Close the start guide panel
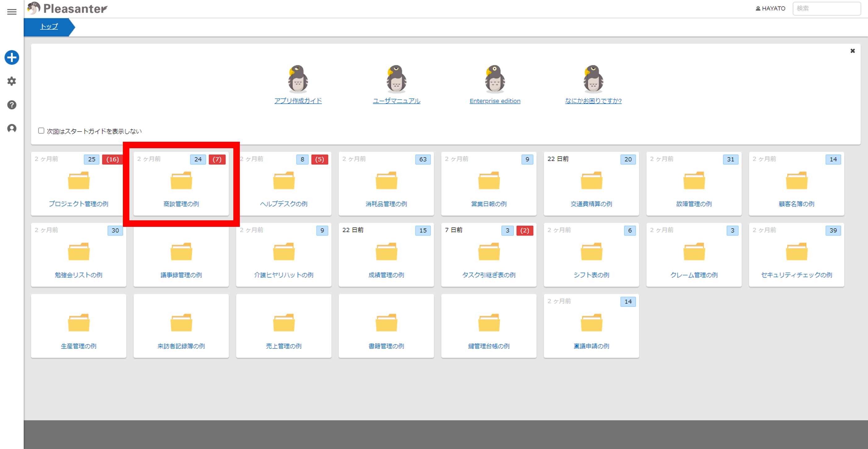The image size is (868, 449). coord(853,51)
